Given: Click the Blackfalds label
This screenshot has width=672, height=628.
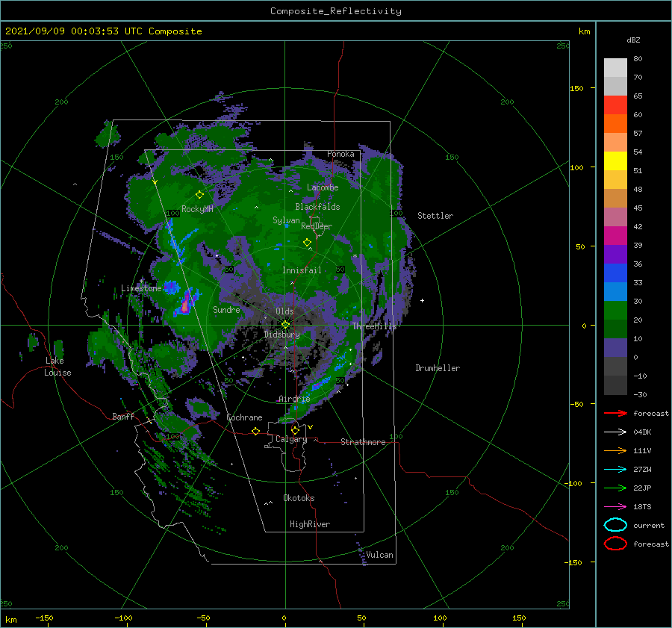Looking at the screenshot, I should 317,207.
